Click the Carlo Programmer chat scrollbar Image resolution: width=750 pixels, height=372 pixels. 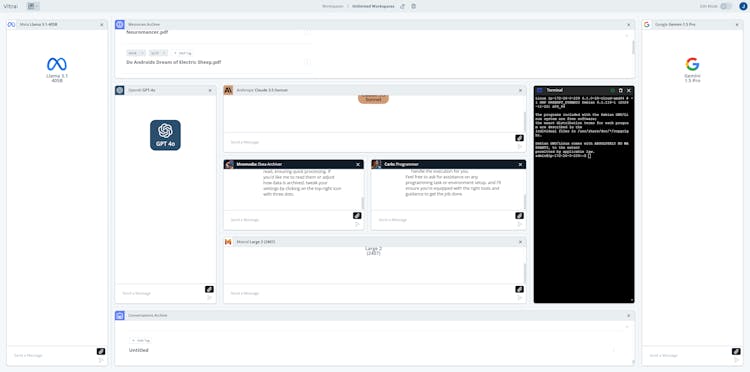[525, 202]
